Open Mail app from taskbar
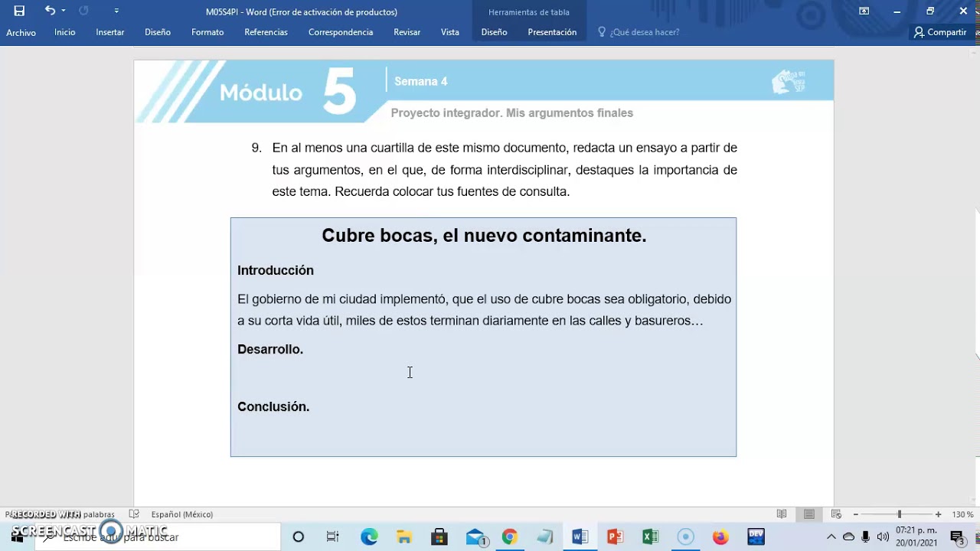Image resolution: width=980 pixels, height=551 pixels. click(x=475, y=536)
